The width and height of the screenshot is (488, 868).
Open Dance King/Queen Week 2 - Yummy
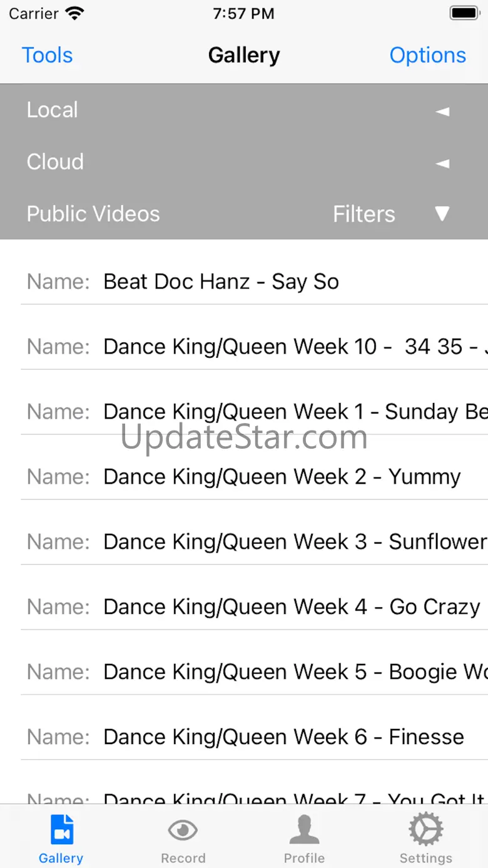[x=282, y=477]
